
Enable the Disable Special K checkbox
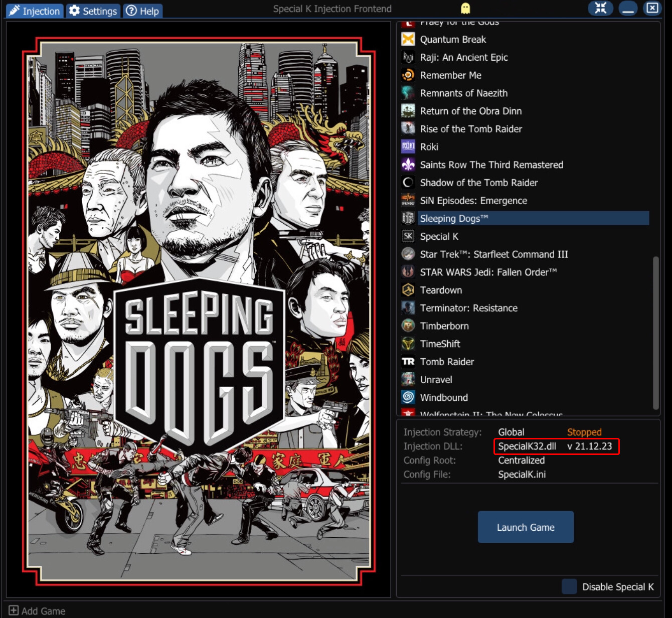pyautogui.click(x=569, y=586)
